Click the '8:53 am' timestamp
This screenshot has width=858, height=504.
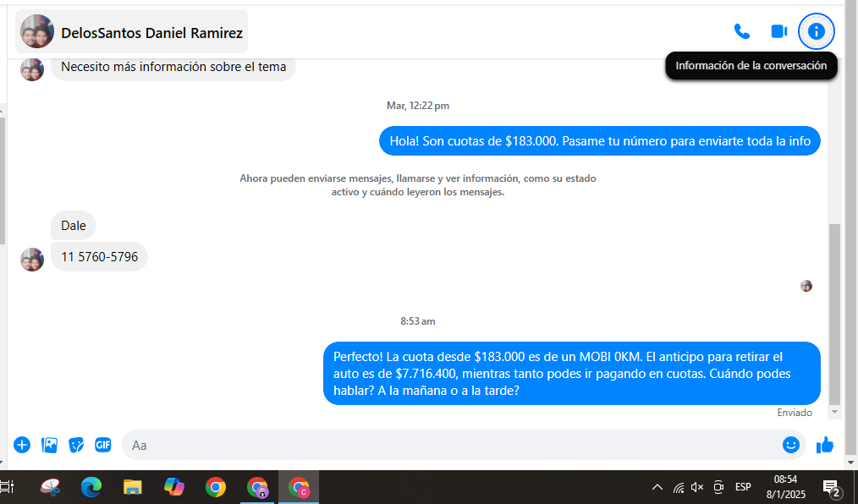click(418, 321)
